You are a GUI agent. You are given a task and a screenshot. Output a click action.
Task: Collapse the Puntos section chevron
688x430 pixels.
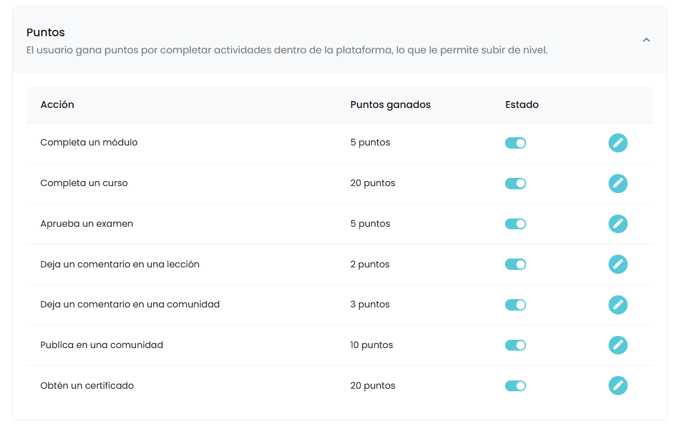(x=646, y=40)
